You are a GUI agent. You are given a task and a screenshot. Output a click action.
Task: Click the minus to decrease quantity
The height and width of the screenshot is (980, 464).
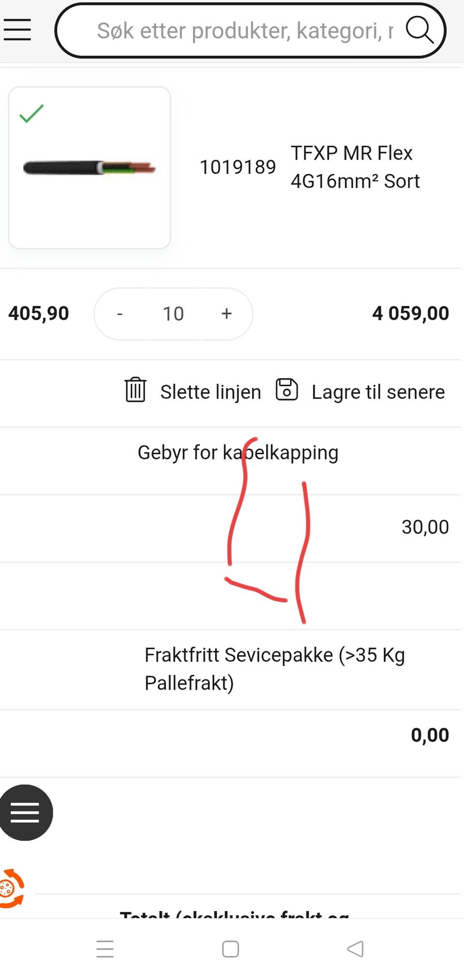click(119, 314)
